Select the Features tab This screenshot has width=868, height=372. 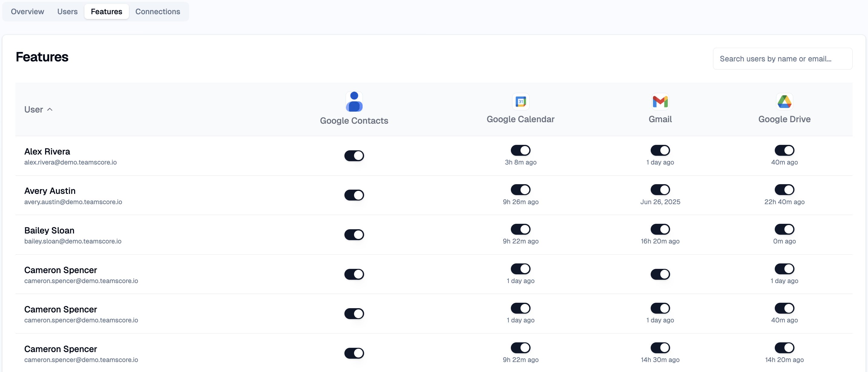107,11
